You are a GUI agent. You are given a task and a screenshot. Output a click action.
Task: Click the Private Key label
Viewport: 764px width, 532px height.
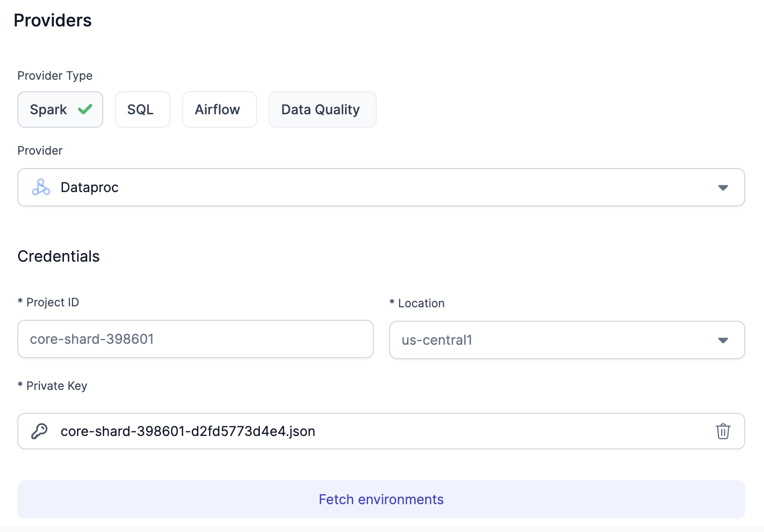[52, 386]
